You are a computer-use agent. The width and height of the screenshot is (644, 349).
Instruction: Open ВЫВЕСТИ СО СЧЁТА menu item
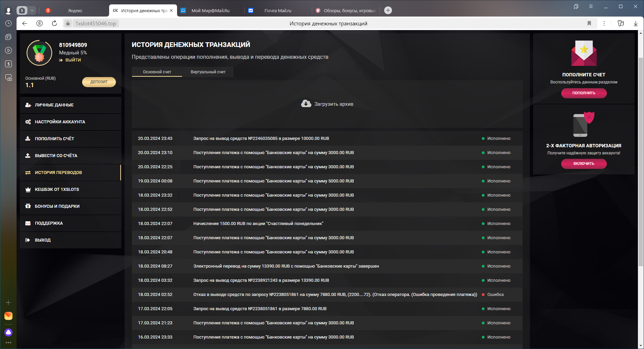click(70, 156)
